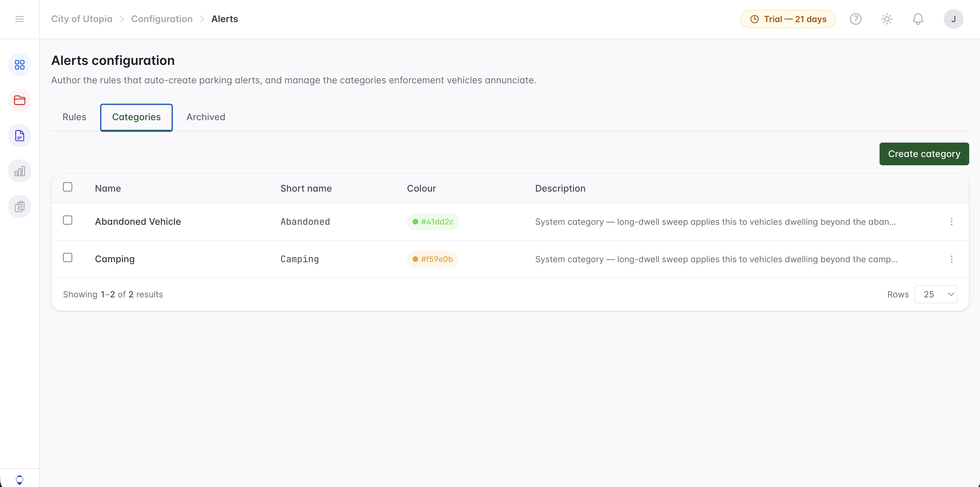980x487 pixels.
Task: Click the Abandoned short name cell
Action: point(305,222)
